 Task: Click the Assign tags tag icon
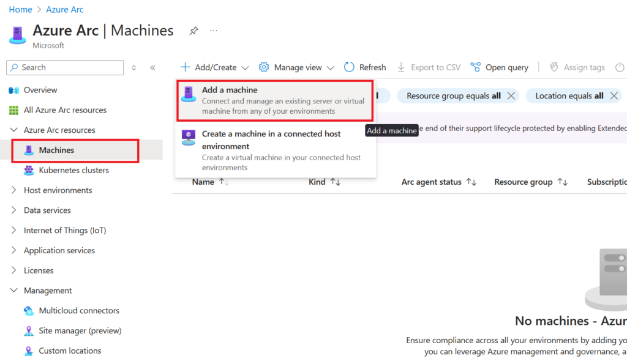[x=554, y=67]
